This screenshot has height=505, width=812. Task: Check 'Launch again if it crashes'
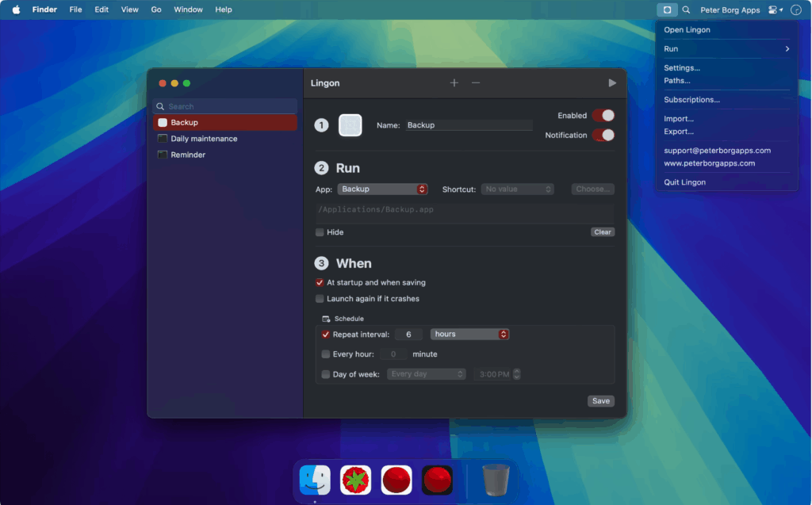point(320,299)
